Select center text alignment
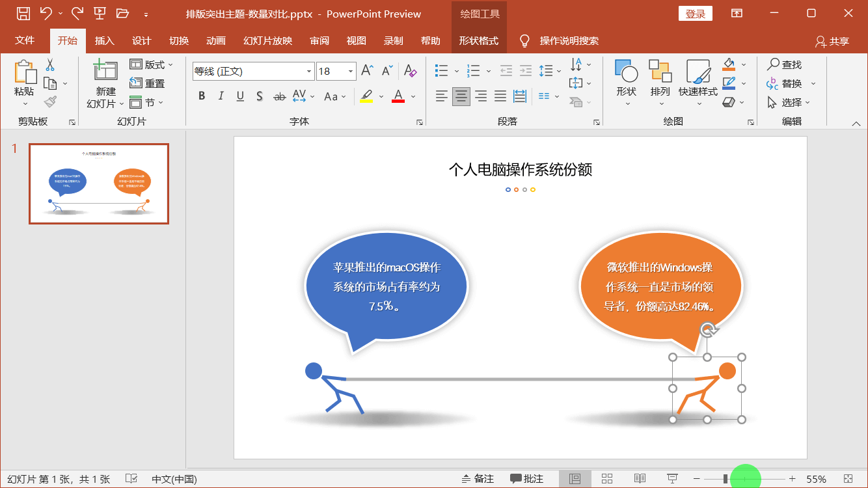 coord(461,96)
